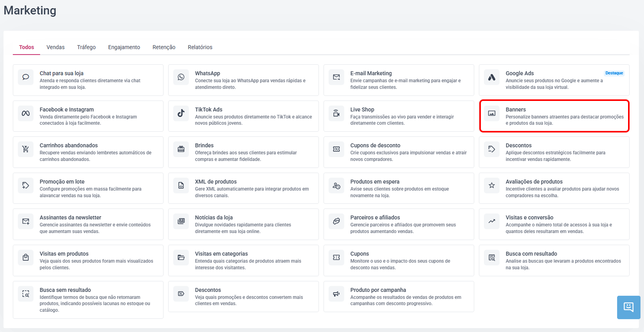Open the Retenção tab
The height and width of the screenshot is (332, 644).
coord(164,47)
